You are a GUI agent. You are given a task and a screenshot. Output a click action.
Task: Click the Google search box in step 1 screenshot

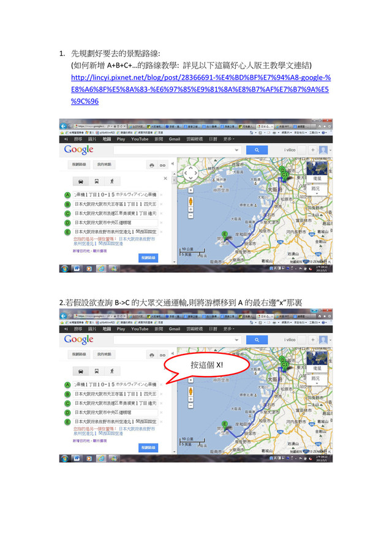(177, 150)
